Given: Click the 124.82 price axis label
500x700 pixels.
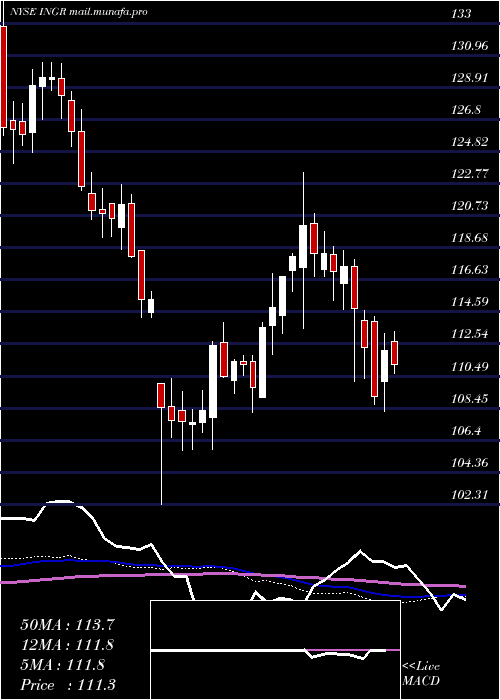Looking at the screenshot, I should (x=470, y=142).
